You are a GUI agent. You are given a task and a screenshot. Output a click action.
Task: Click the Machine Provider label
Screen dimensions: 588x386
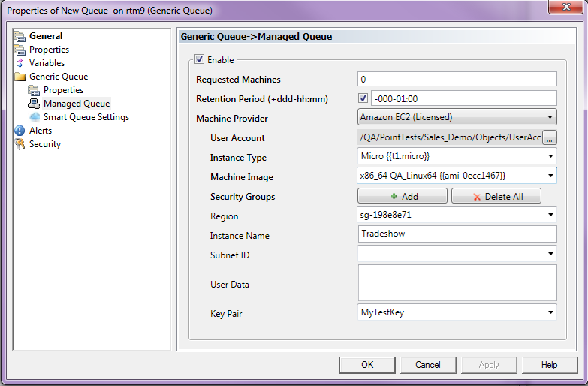coord(232,119)
